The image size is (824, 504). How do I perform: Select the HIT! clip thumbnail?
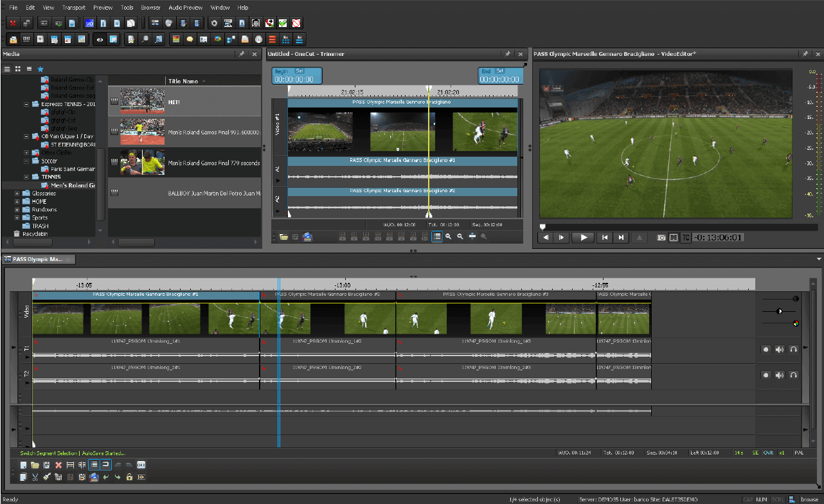[142, 101]
